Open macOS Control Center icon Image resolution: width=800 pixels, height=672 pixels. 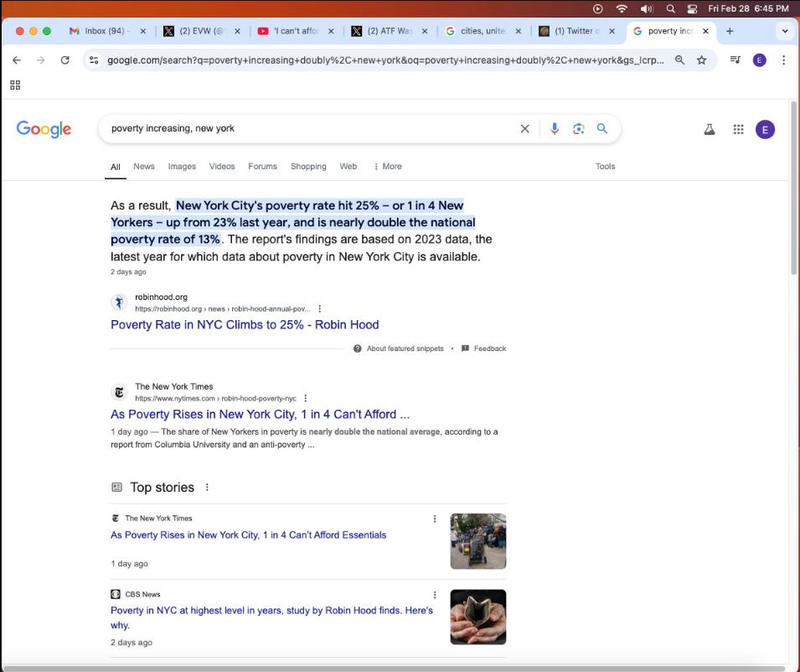point(692,8)
